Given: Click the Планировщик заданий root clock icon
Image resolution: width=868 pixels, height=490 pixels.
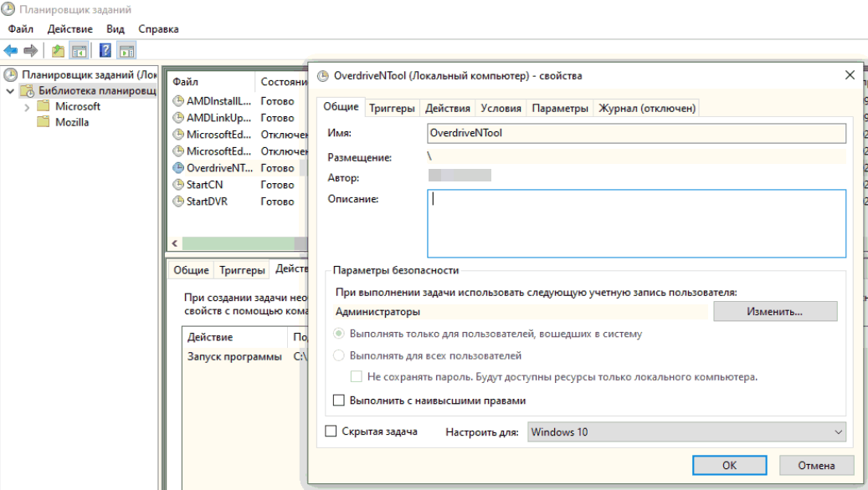Looking at the screenshot, I should point(11,74).
